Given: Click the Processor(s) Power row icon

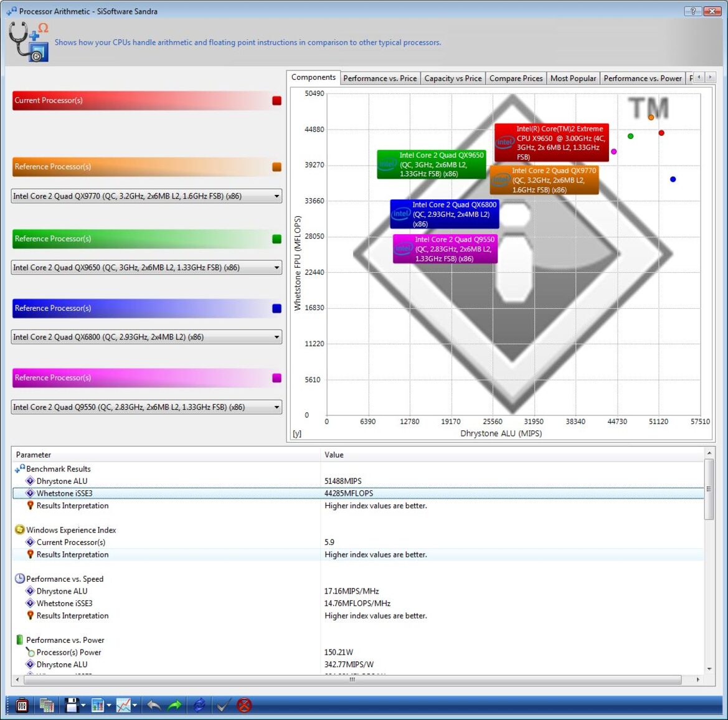Looking at the screenshot, I should click(30, 652).
